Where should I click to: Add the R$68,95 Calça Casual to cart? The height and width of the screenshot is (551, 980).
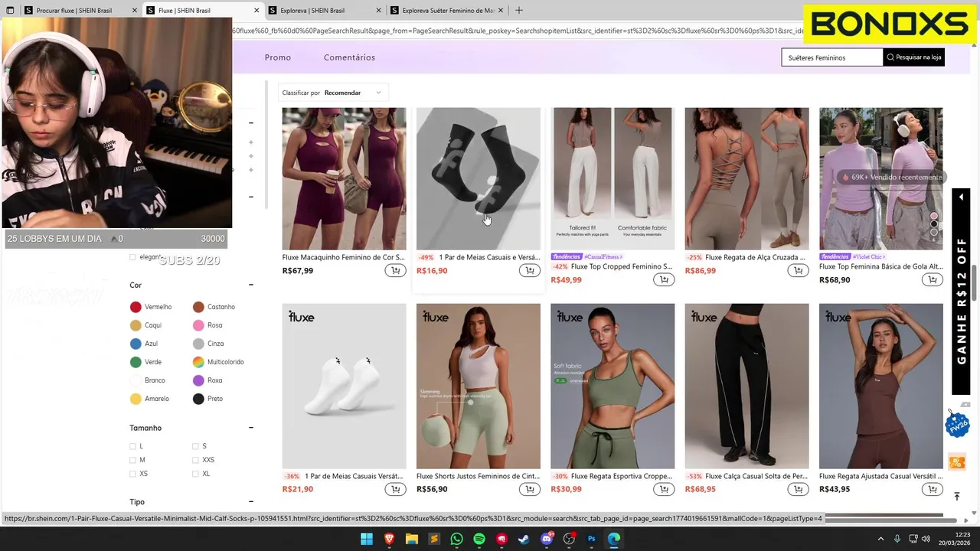pos(798,490)
